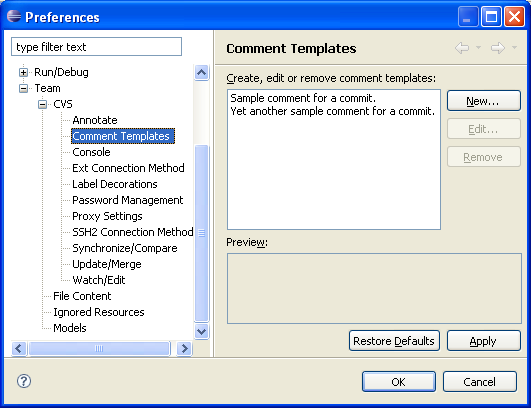Click the tree scroll up arrow
Screen dimensions: 531x408
(201, 72)
